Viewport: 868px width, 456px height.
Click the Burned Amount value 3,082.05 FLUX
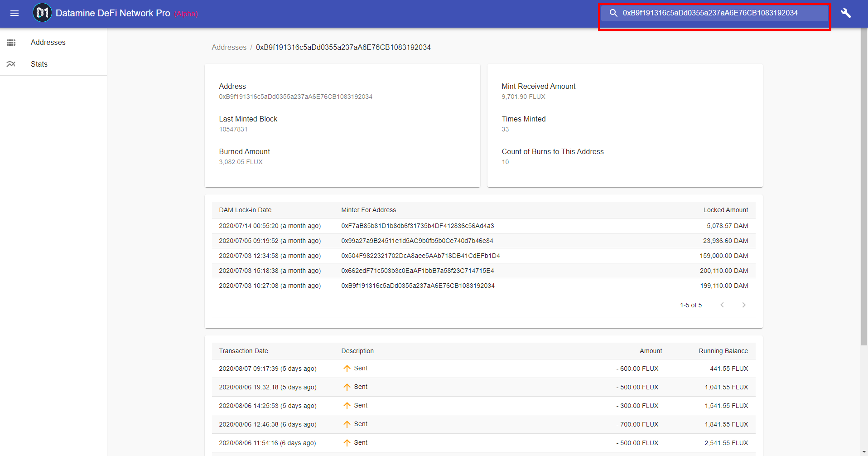(241, 162)
